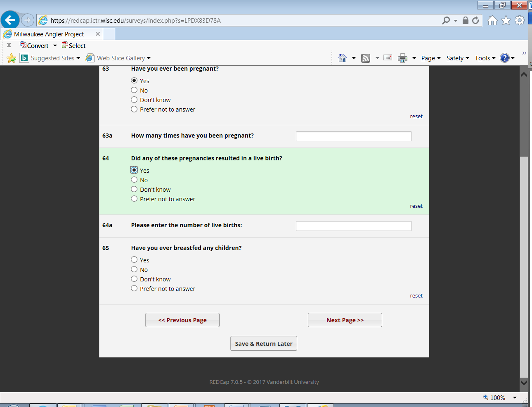Select Don't know for breastfed question 65
Viewport: 532px width, 407px height.
pos(134,279)
